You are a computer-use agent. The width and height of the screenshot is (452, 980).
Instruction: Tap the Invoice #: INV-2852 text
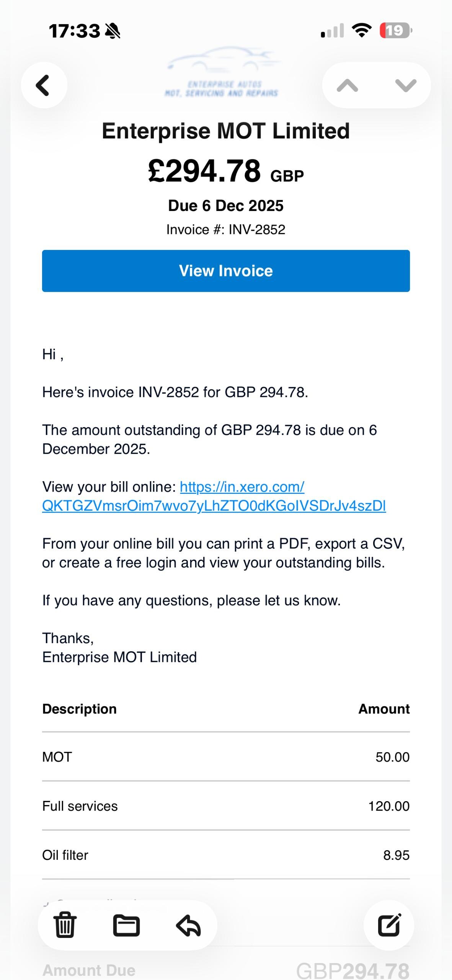(226, 230)
